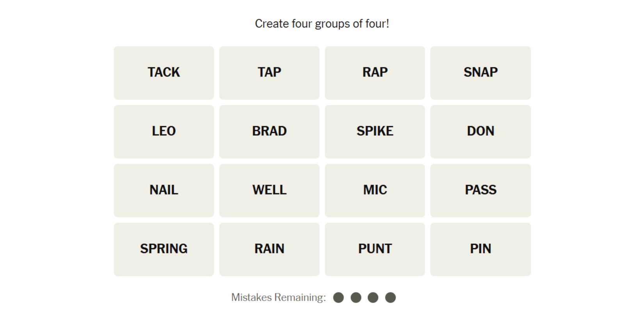Viewport: 644px width, 322px height.
Task: Select the PASS tile
Action: [x=480, y=190]
